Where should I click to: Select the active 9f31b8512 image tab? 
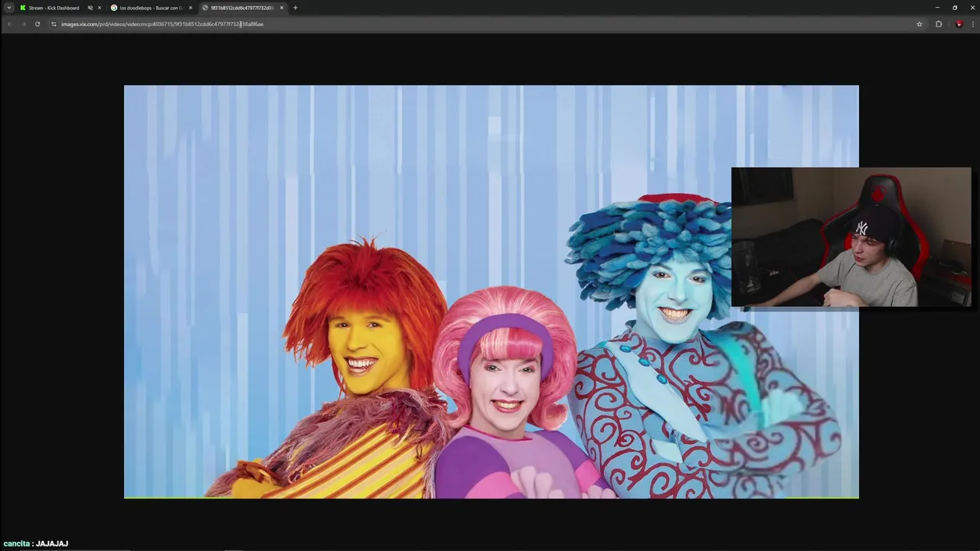[x=243, y=8]
